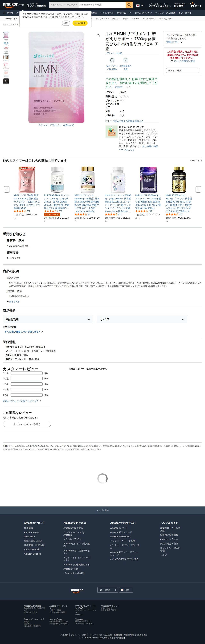Click the リストに追加 button
This screenshot has width=205, height=644.
[x=183, y=70]
